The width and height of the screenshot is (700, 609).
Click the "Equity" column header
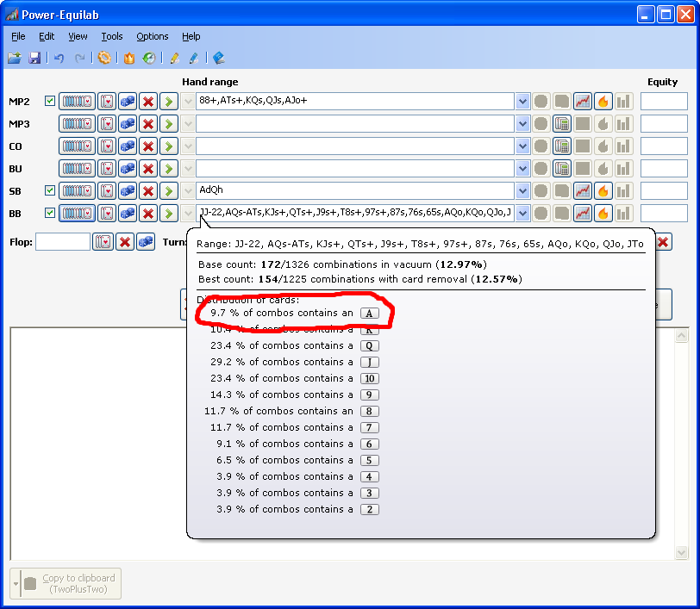click(x=662, y=82)
